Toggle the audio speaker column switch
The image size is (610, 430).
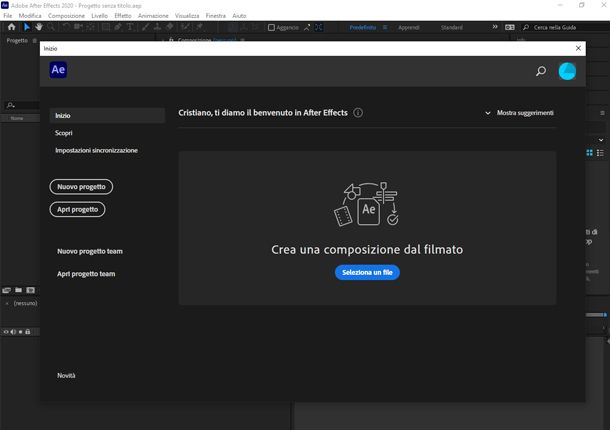point(13,332)
